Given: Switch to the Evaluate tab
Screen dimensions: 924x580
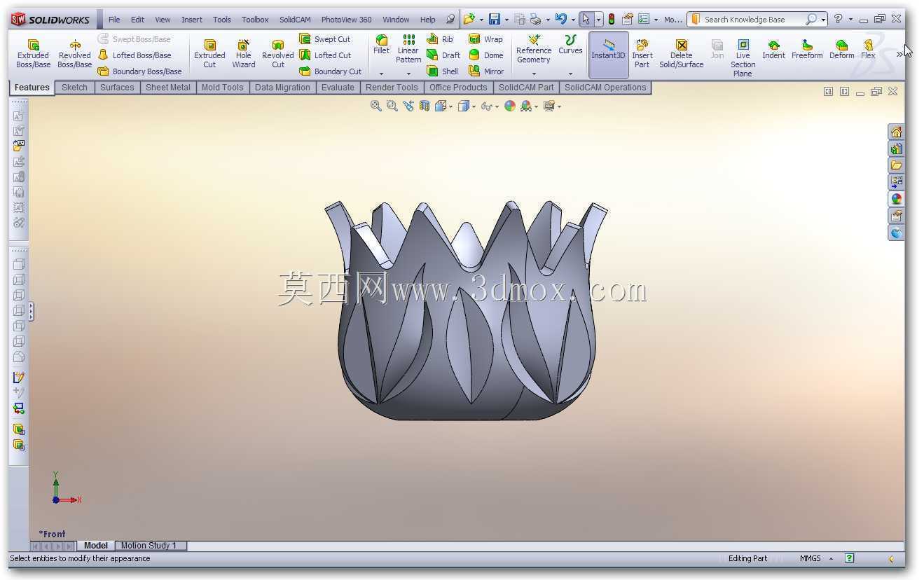Looking at the screenshot, I should click(338, 88).
